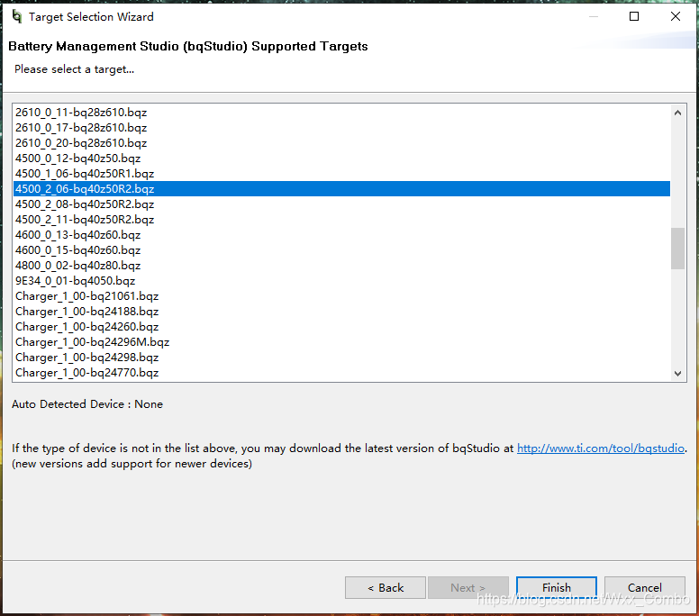Image resolution: width=699 pixels, height=616 pixels.
Task: Click scrollbar up arrow in target list
Action: tap(677, 113)
